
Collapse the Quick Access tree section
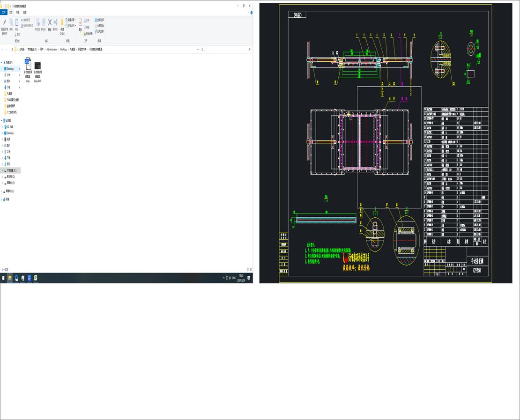2,62
